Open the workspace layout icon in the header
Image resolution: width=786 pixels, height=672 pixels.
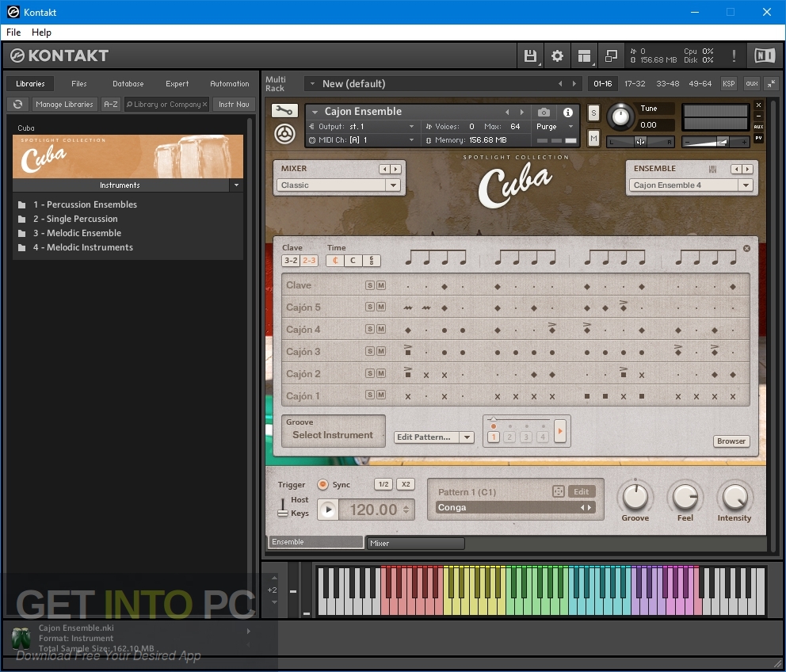(584, 55)
